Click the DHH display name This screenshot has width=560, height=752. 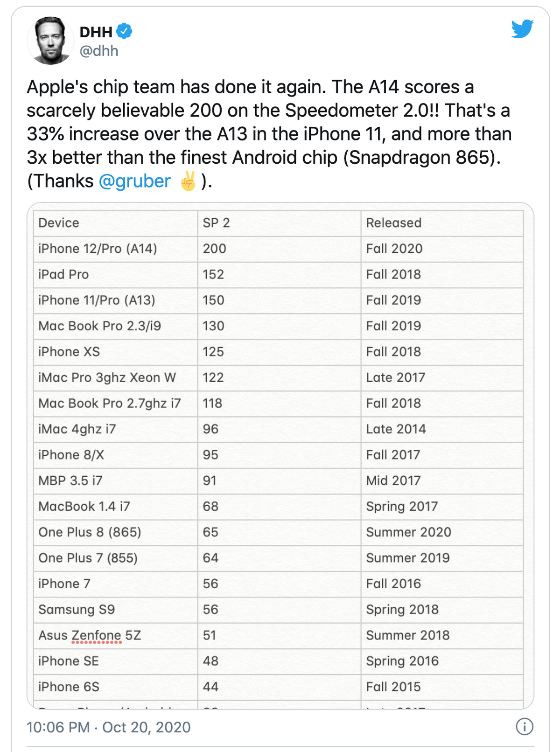point(96,32)
